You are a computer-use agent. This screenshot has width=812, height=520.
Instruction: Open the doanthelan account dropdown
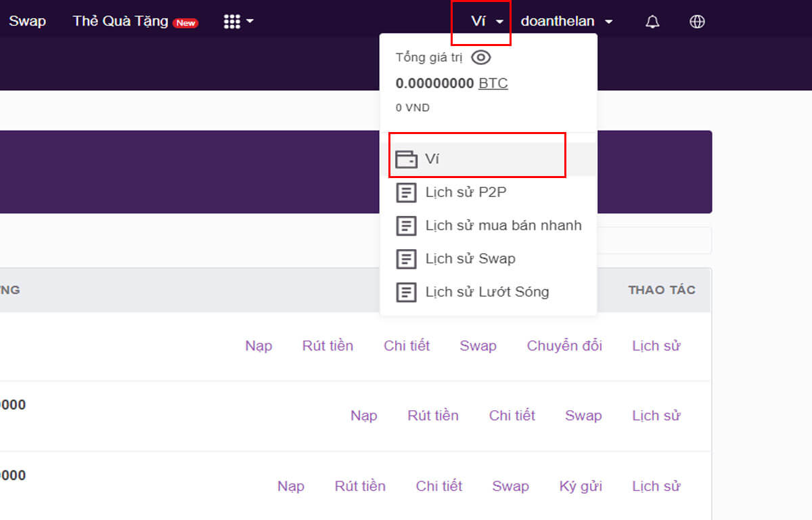[566, 22]
